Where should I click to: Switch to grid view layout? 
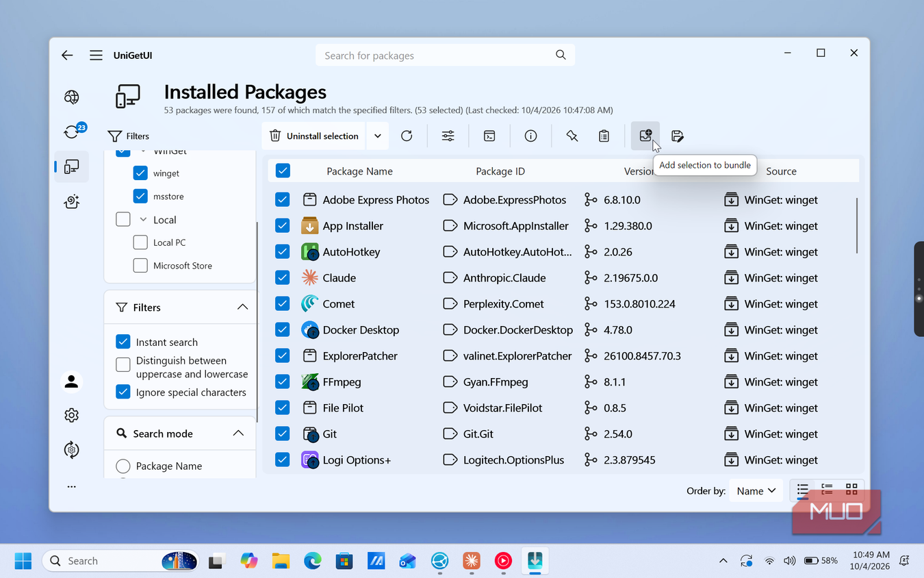click(x=851, y=490)
